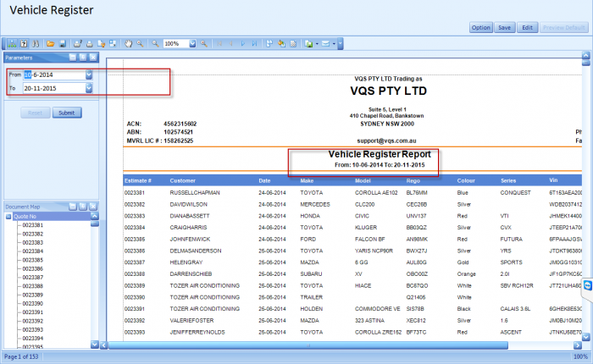Screen dimensions: 593x364
Task: Click the Rego column header
Action: (x=413, y=180)
